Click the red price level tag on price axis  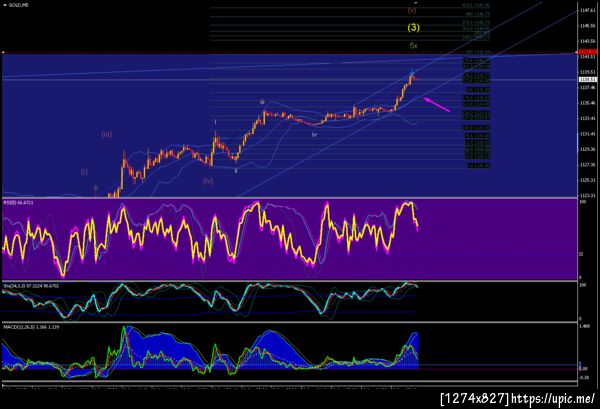587,52
